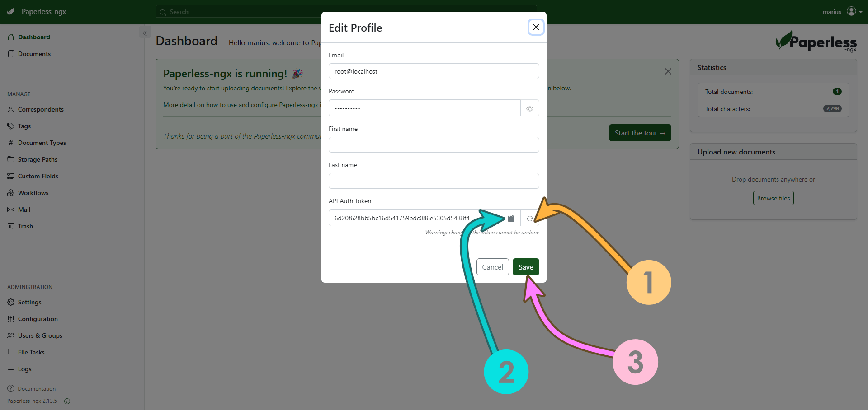868x410 pixels.
Task: Click the Dashboard house icon
Action: pyautogui.click(x=11, y=37)
